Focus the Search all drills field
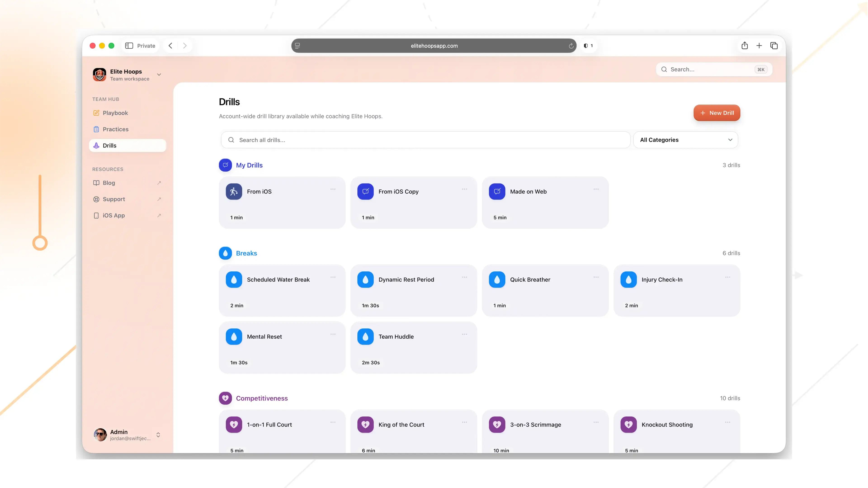This screenshot has height=488, width=868. coord(426,140)
